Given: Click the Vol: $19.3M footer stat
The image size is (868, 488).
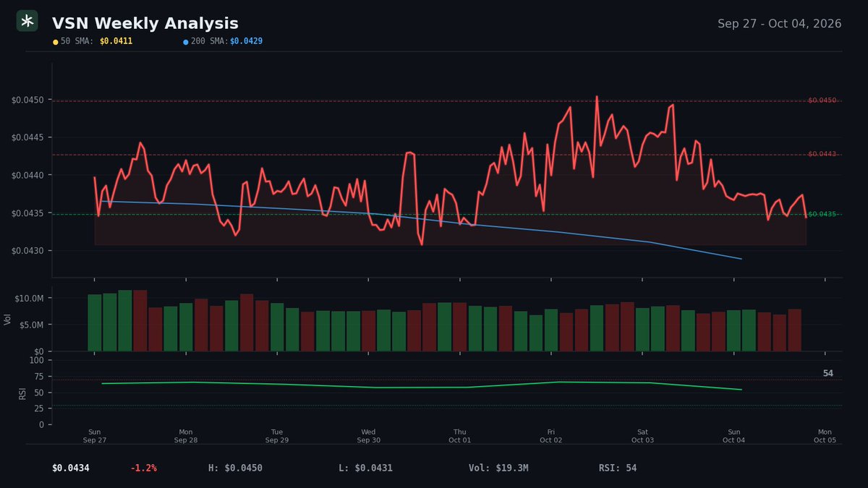Looking at the screenshot, I should click(498, 468).
